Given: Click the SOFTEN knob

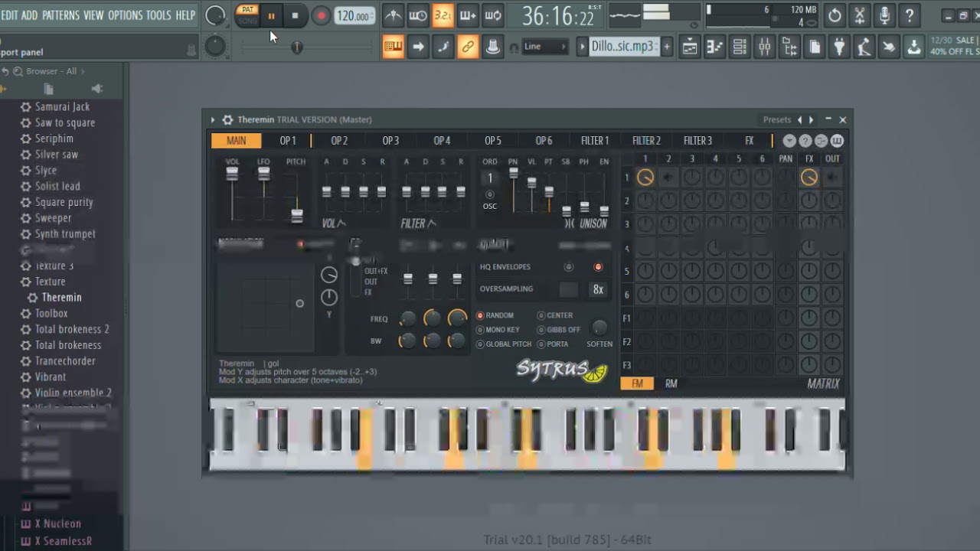Looking at the screenshot, I should coord(599,328).
